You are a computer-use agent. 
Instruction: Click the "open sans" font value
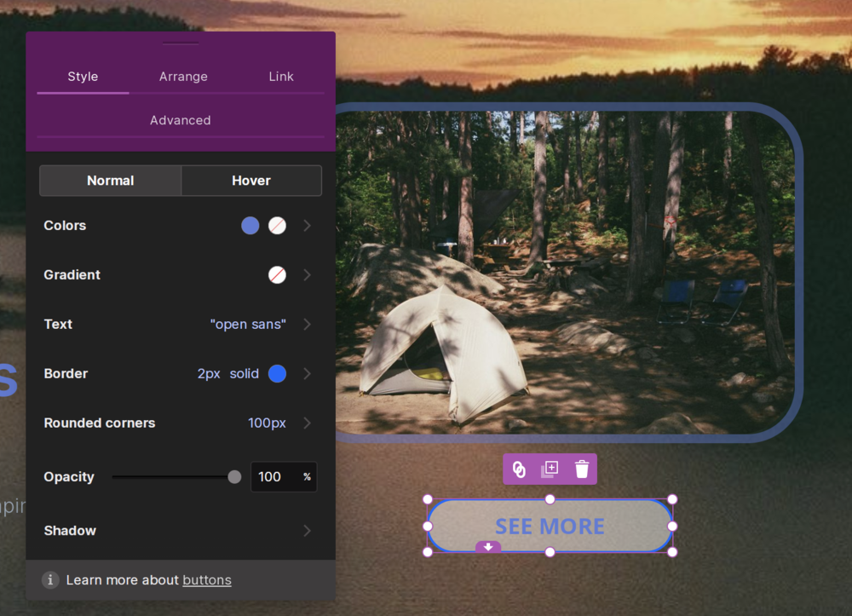(248, 325)
